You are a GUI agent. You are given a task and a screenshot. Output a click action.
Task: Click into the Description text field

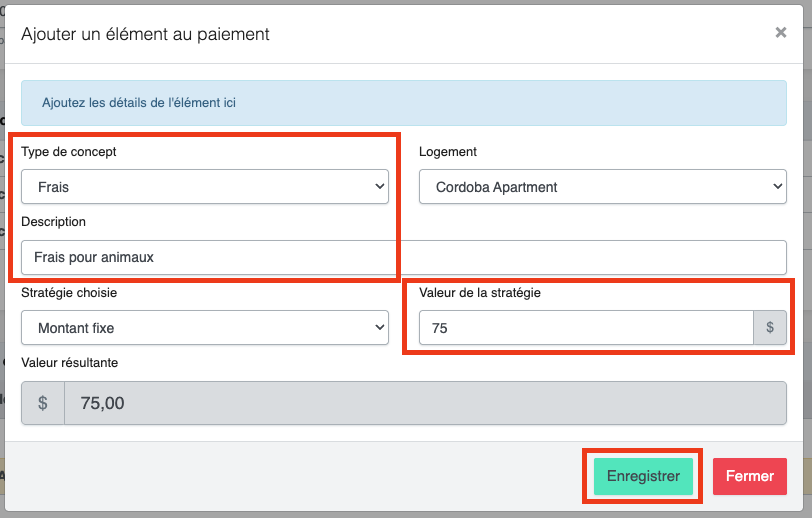pyautogui.click(x=403, y=257)
